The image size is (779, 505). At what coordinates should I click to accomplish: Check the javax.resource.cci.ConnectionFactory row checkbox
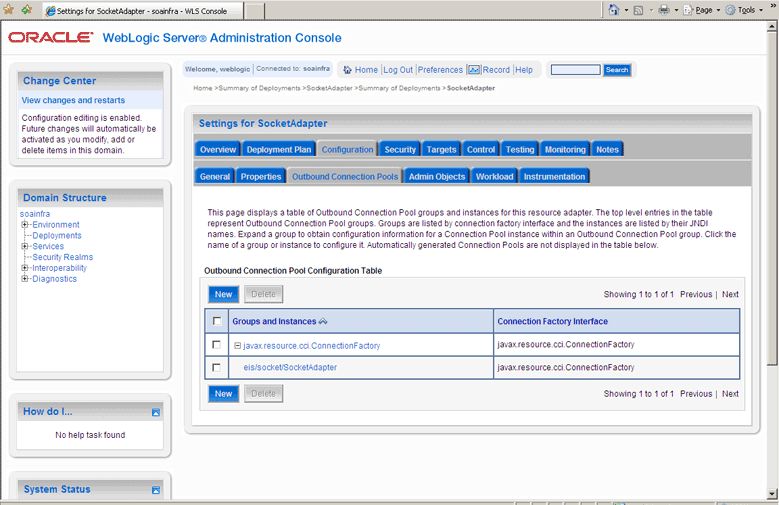(216, 344)
